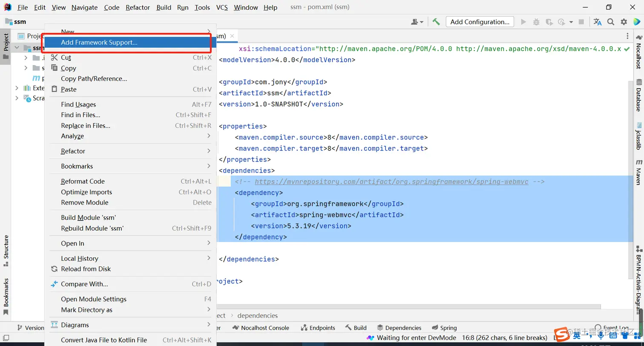Screen dimensions: 644x346
Task: Expand the .idea folder chevron
Action: coord(26,58)
